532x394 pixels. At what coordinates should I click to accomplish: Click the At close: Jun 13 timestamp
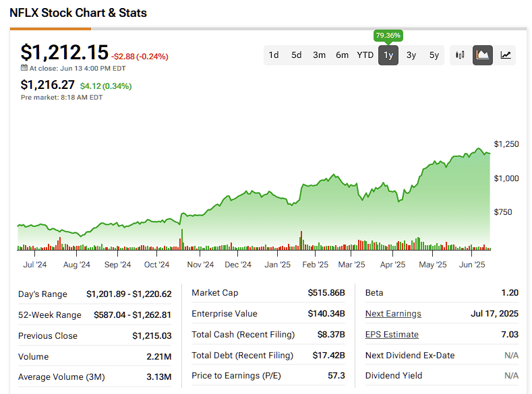tap(78, 69)
